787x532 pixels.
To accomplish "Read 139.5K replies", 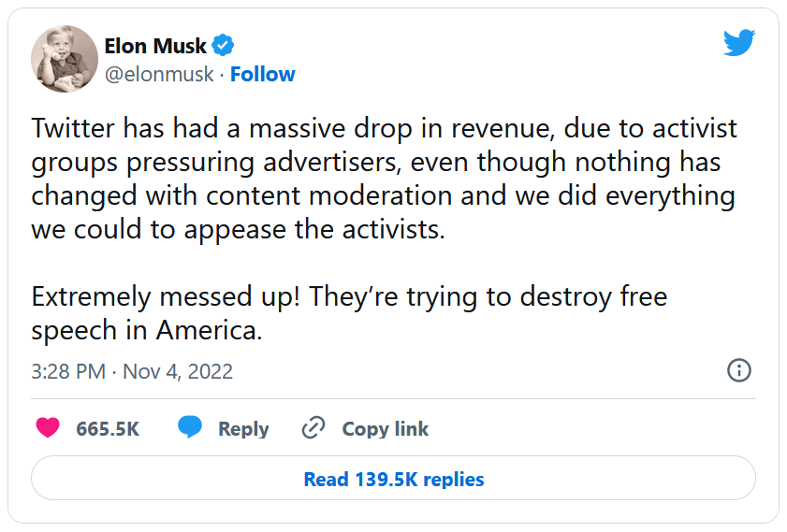I will 393,480.
